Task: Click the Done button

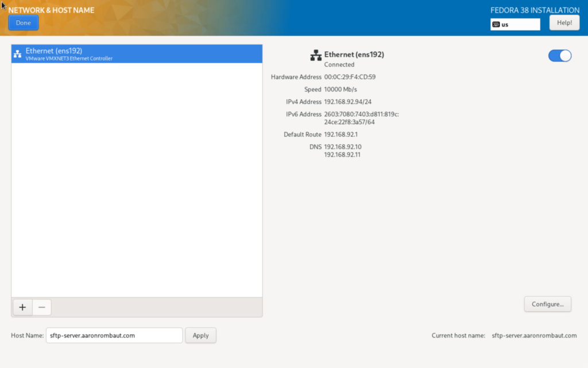Action: (24, 23)
